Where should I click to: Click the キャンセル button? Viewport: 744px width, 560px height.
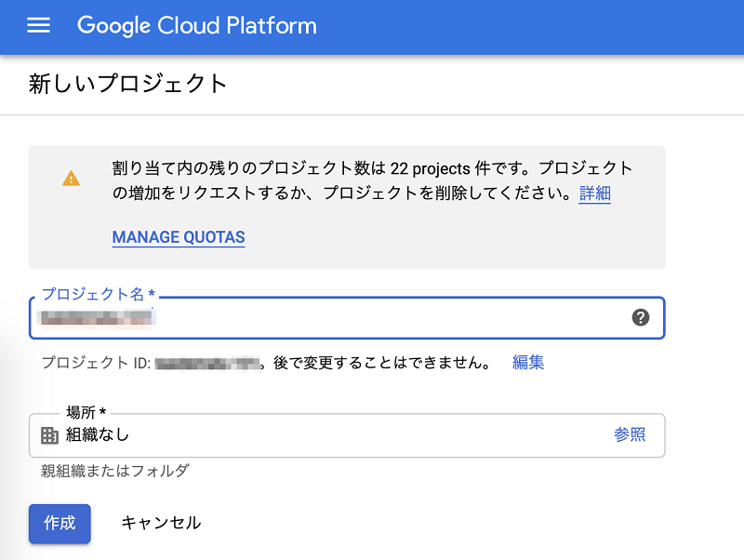(161, 523)
